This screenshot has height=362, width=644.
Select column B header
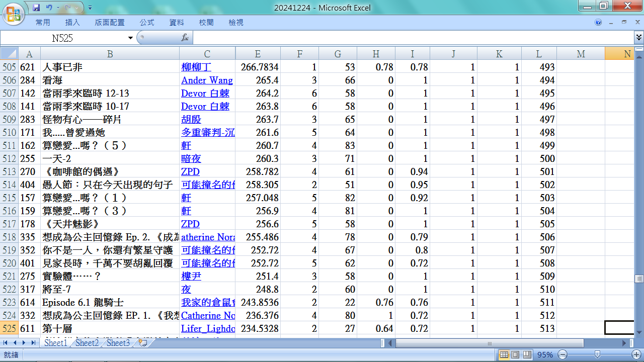tap(110, 54)
